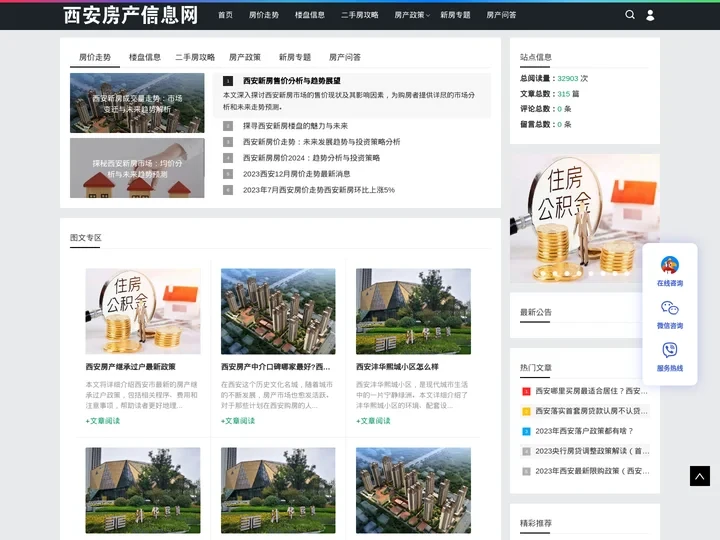
Task: Switch to the 房产政策 content tab
Action: tap(245, 57)
